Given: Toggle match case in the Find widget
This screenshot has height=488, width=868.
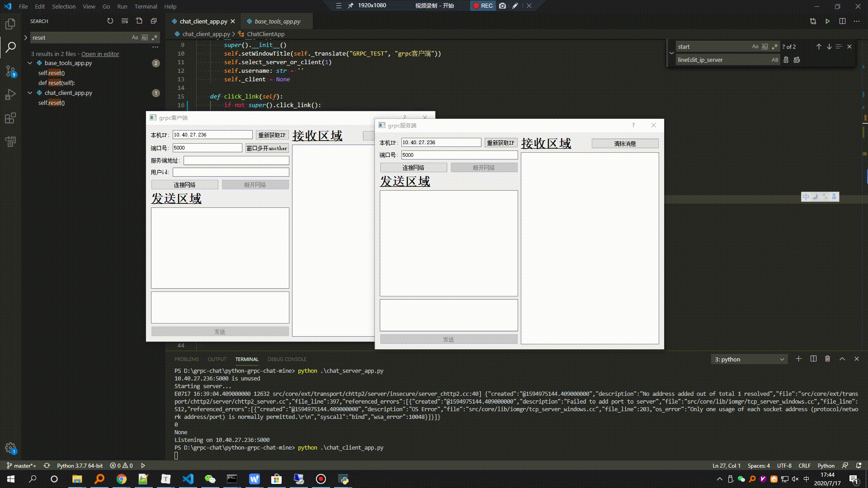Looking at the screenshot, I should 755,47.
